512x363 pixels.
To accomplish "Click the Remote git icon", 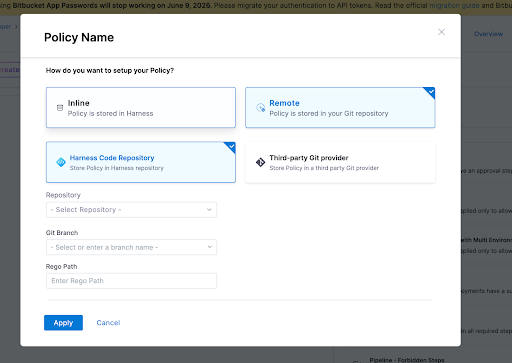I will pos(260,107).
